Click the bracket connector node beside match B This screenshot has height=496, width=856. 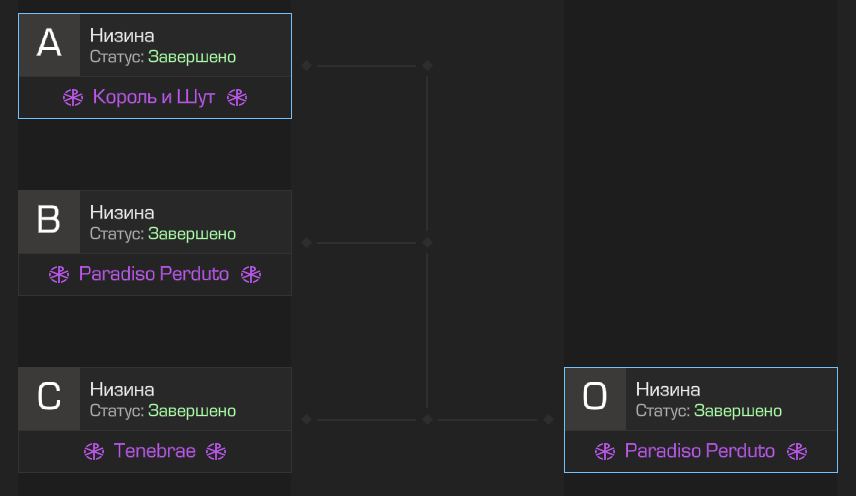tap(306, 242)
